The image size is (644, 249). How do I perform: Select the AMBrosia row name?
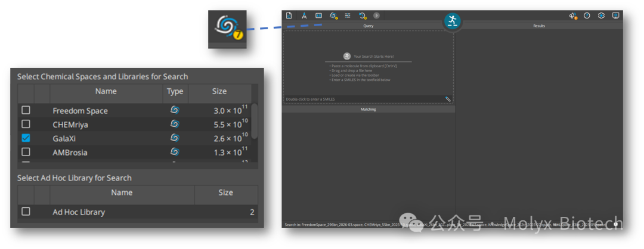(x=70, y=152)
